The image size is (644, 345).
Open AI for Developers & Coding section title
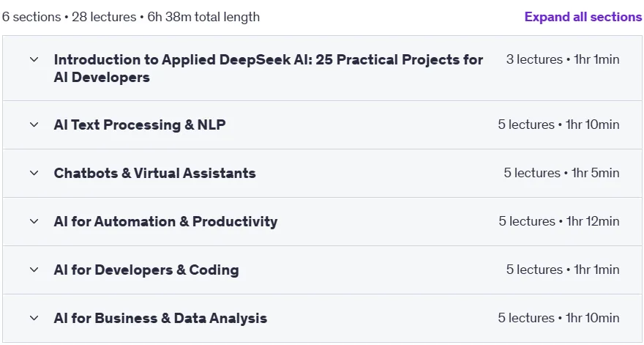(146, 270)
